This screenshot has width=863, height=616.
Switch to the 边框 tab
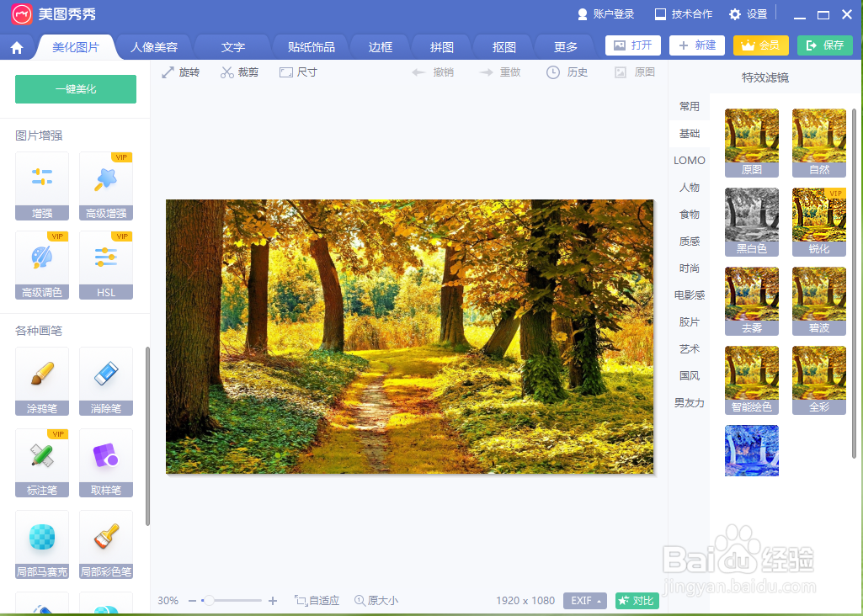click(x=381, y=47)
